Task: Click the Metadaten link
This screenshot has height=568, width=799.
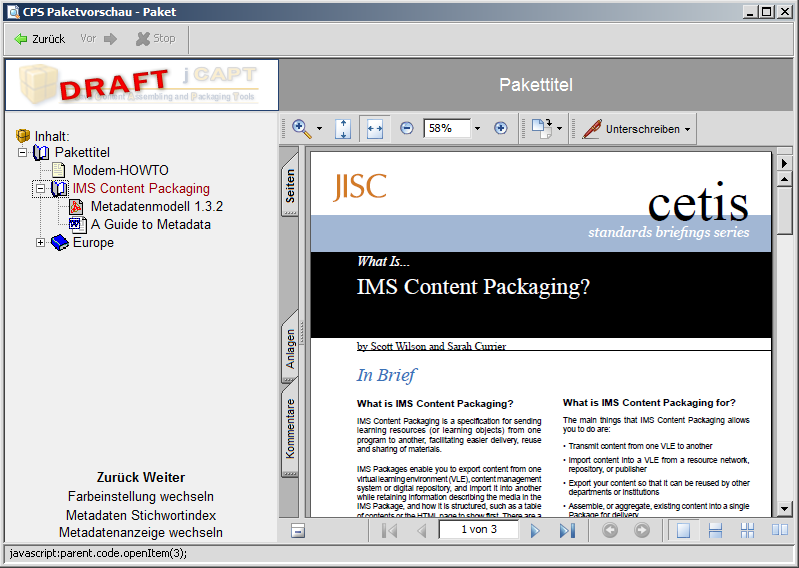Action: [x=95, y=515]
